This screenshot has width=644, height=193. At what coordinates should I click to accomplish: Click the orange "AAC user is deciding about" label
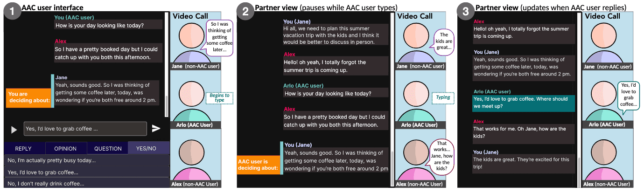coord(257,165)
